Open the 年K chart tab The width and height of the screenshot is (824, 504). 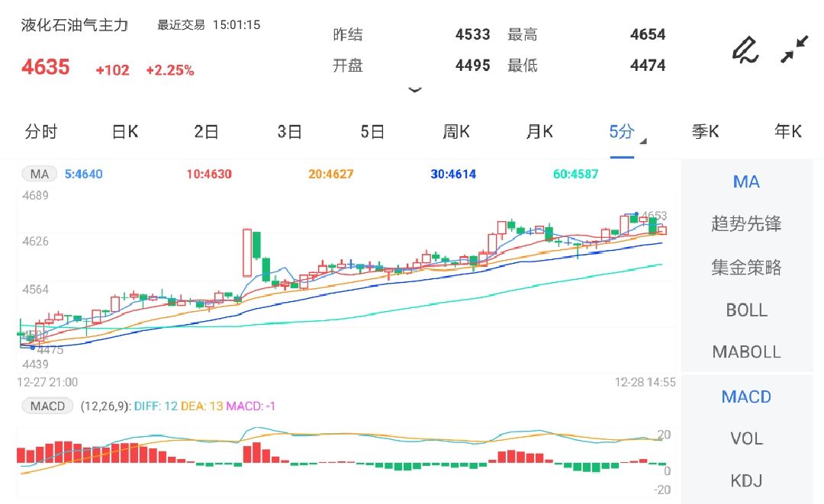787,131
